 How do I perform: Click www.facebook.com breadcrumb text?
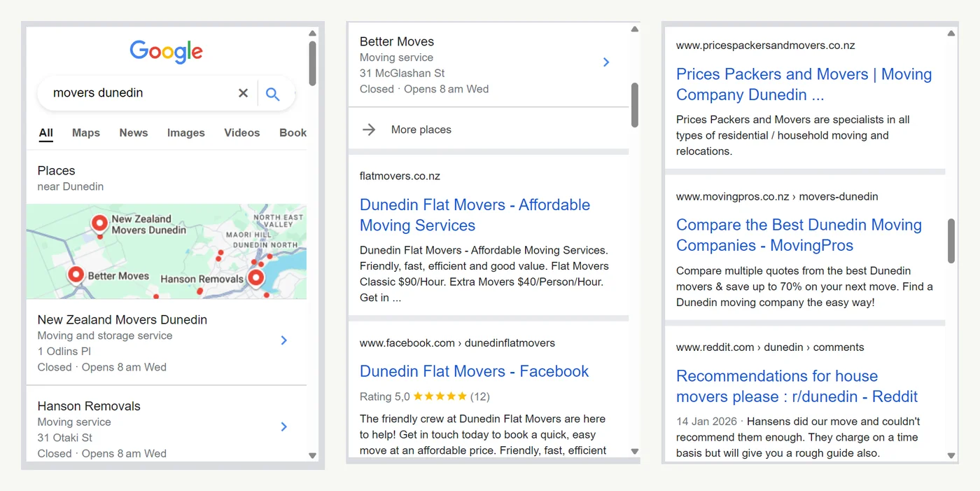457,343
